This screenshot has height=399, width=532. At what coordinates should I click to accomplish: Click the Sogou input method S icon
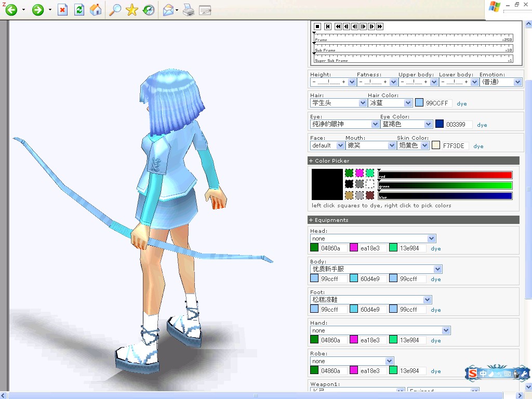pos(472,374)
